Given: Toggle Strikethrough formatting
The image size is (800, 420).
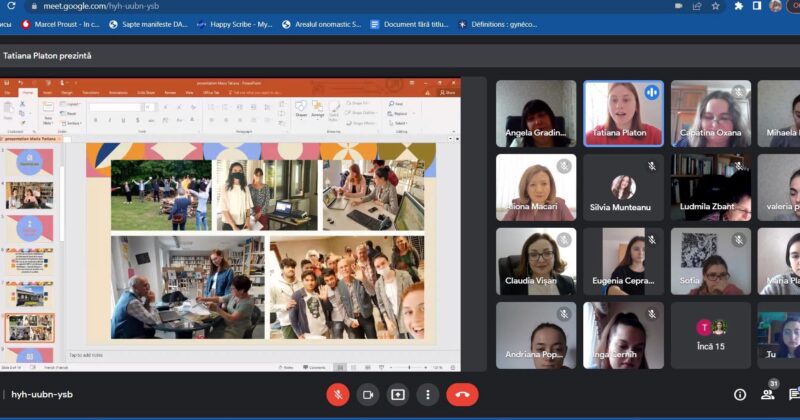Looking at the screenshot, I should pyautogui.click(x=151, y=120).
